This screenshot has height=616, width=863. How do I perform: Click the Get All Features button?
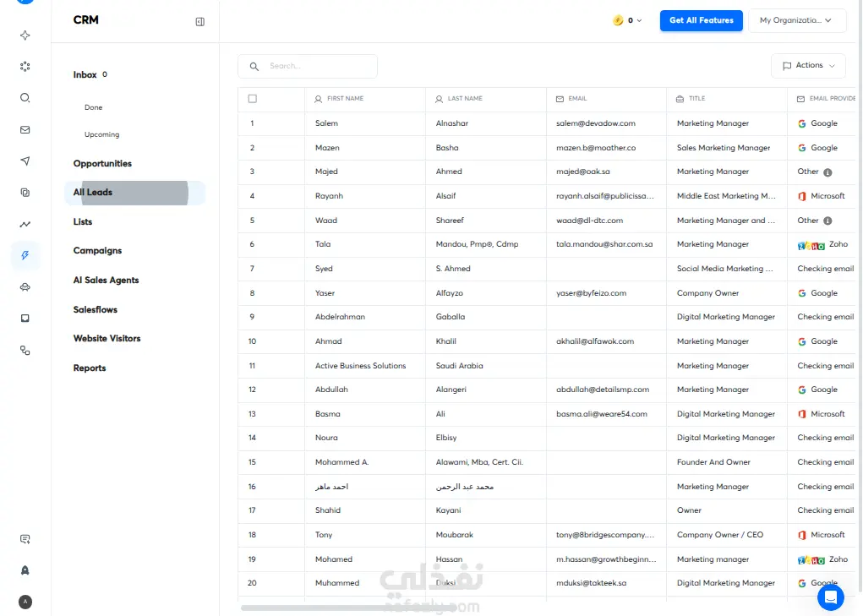point(702,20)
